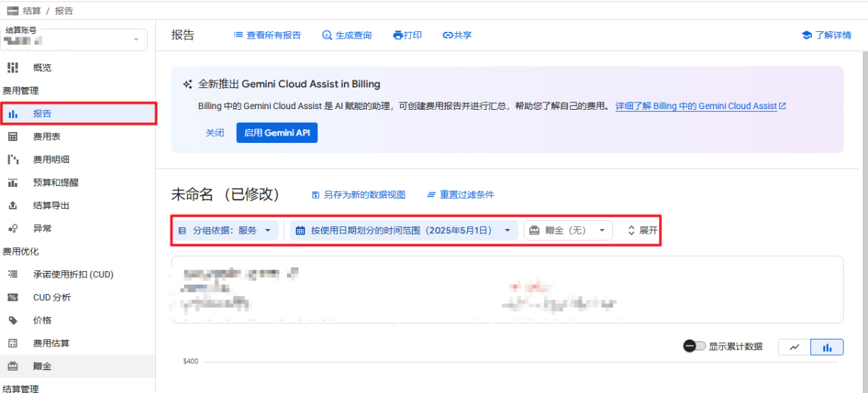Open 概览 overview icon in sidebar
The height and width of the screenshot is (393, 868).
point(12,68)
